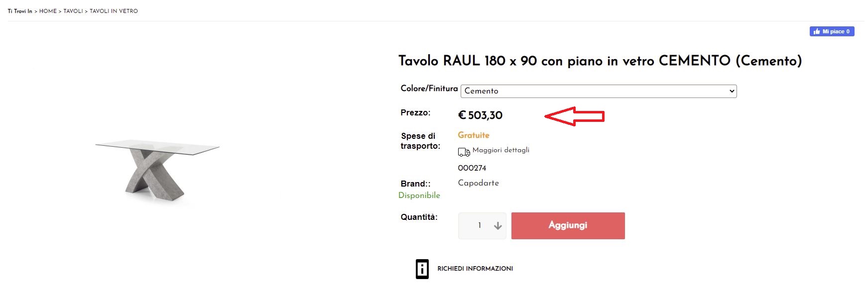This screenshot has height=293, width=868.
Task: Click RICHIEDI INFORMAZIONI link
Action: pos(475,269)
